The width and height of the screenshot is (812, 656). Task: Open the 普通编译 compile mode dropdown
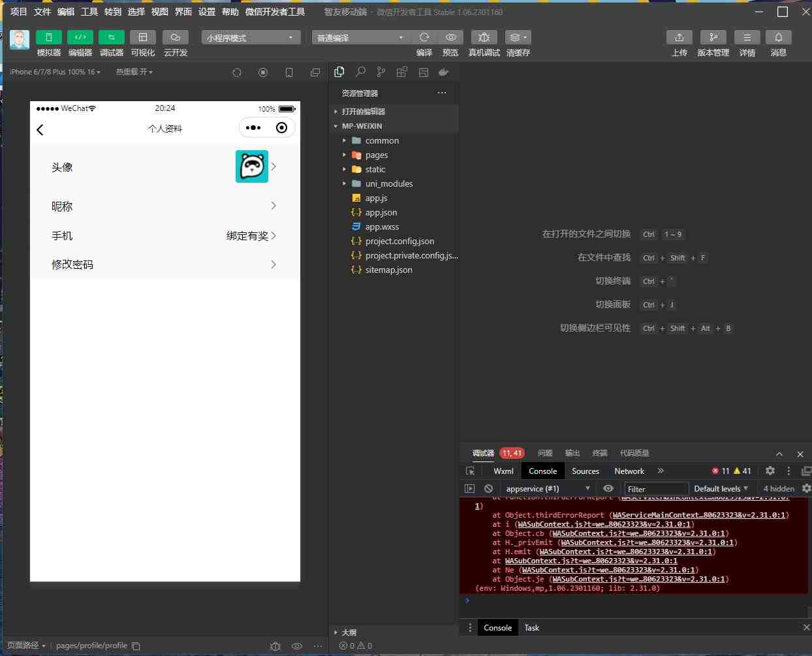pos(359,37)
